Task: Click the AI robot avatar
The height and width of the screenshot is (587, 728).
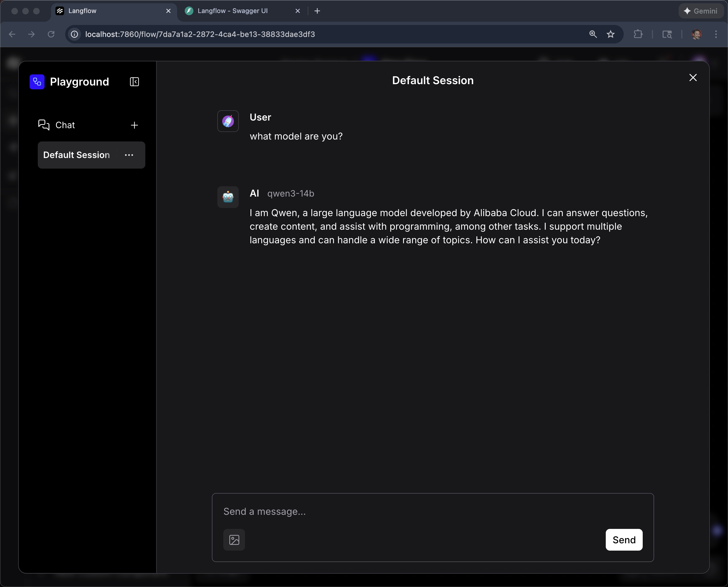Action: [228, 197]
